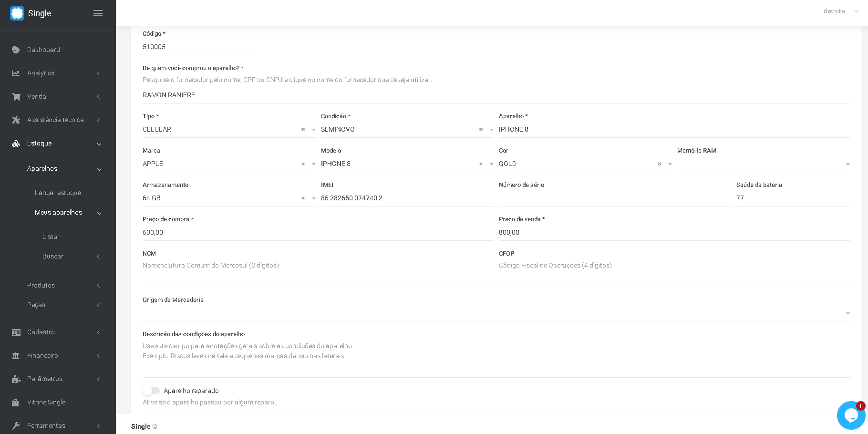
Task: Click the Venda shopping cart icon
Action: tap(16, 96)
